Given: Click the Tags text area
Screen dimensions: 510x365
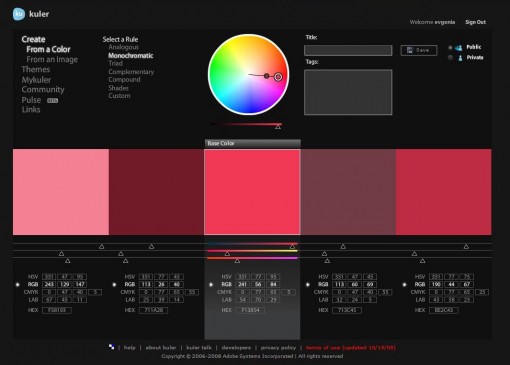Looking at the screenshot, I should pos(348,92).
